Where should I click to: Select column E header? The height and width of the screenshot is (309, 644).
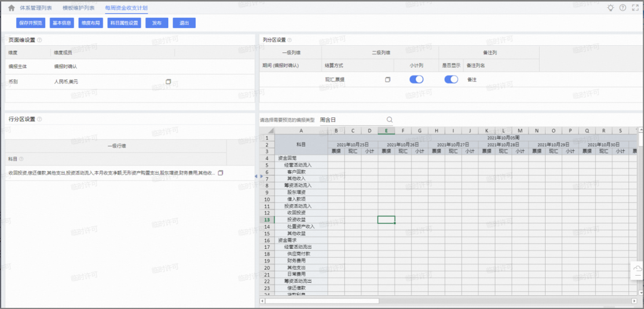pyautogui.click(x=386, y=131)
